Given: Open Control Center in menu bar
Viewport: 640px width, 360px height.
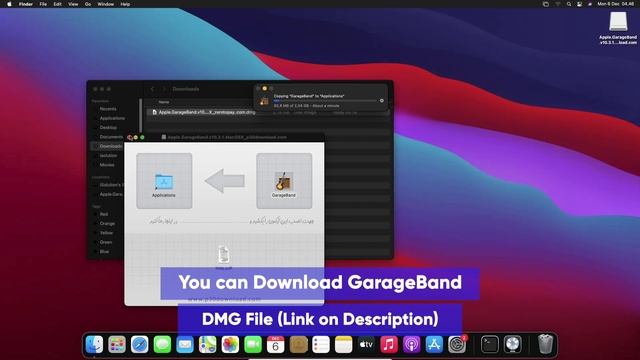Looking at the screenshot, I should pyautogui.click(x=579, y=4).
